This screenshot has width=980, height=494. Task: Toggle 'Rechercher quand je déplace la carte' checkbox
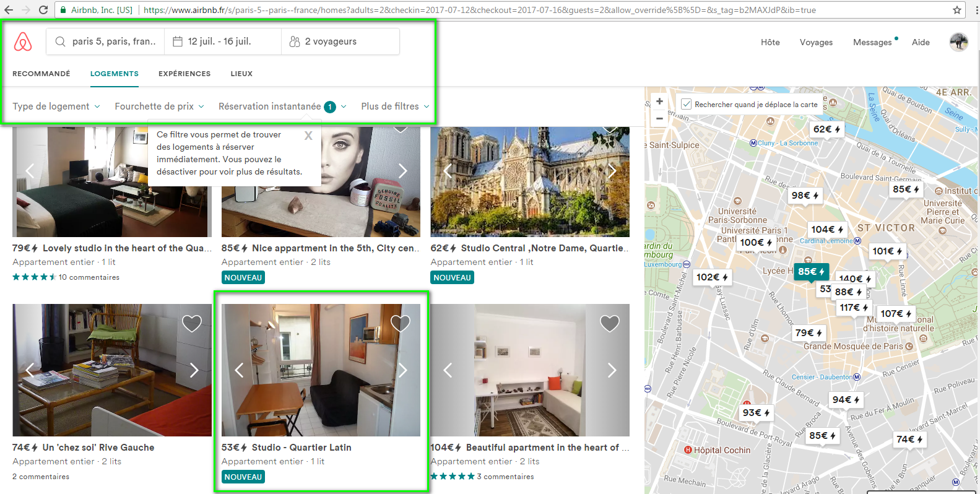pyautogui.click(x=686, y=104)
